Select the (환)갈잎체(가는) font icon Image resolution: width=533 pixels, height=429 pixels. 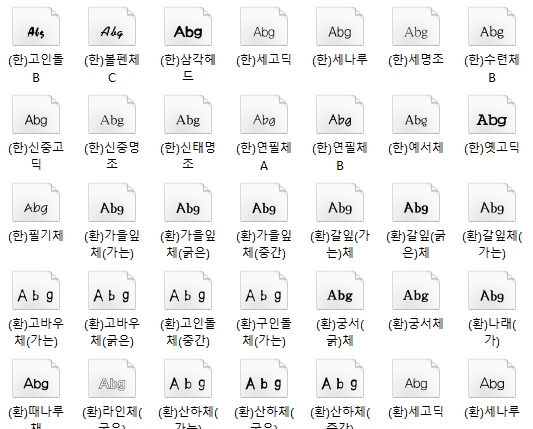click(492, 203)
